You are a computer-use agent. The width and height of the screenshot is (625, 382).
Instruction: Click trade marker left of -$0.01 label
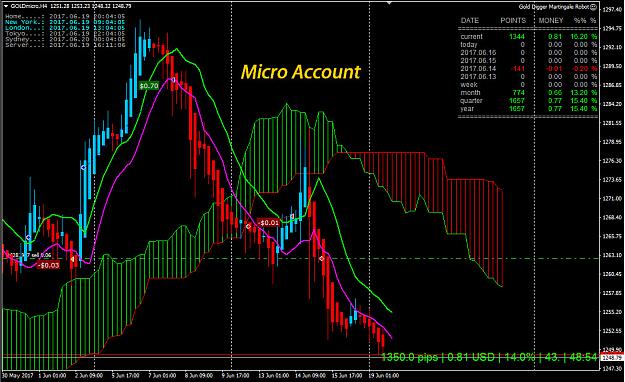coord(248,226)
